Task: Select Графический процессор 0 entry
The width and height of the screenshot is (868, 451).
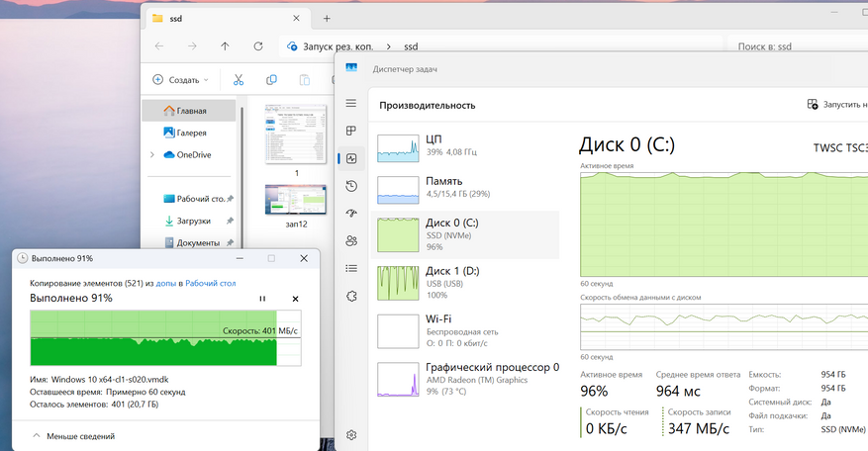Action: click(465, 379)
